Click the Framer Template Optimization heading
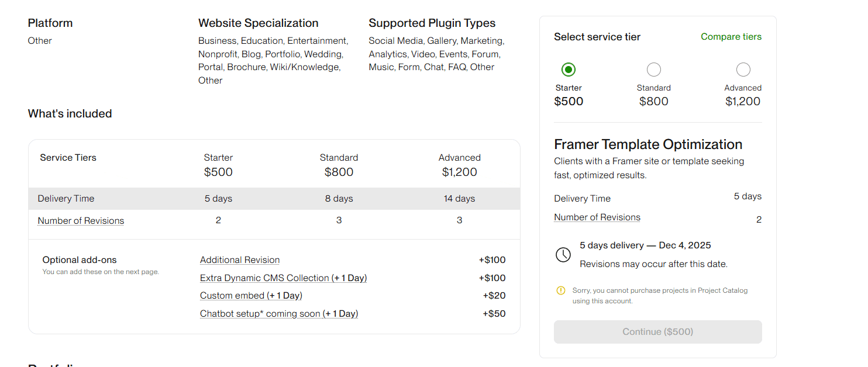This screenshot has height=367, width=868. pyautogui.click(x=647, y=144)
